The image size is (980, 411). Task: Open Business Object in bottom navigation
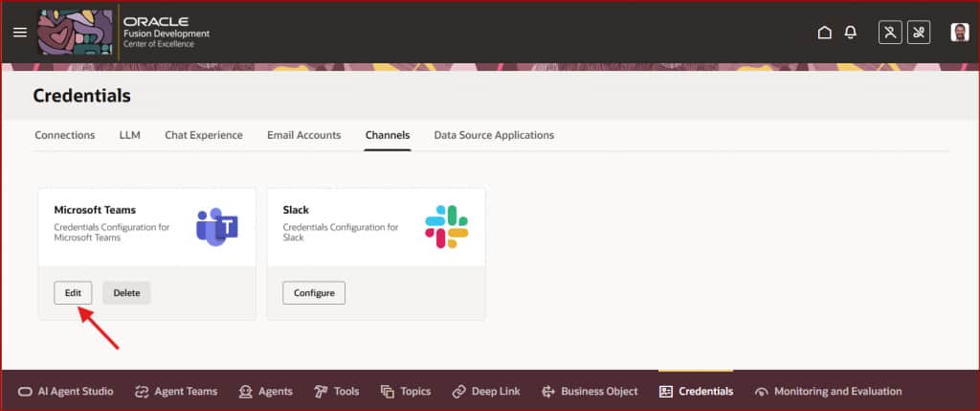coord(590,392)
